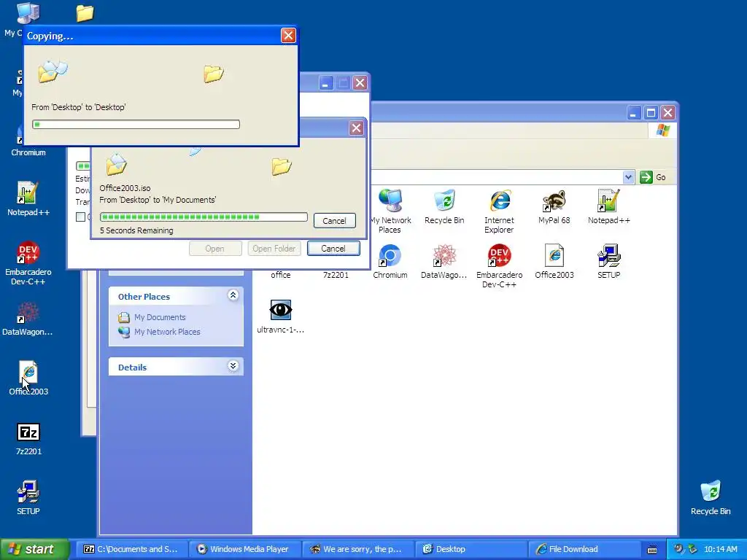Click Go button beside address bar

point(653,177)
